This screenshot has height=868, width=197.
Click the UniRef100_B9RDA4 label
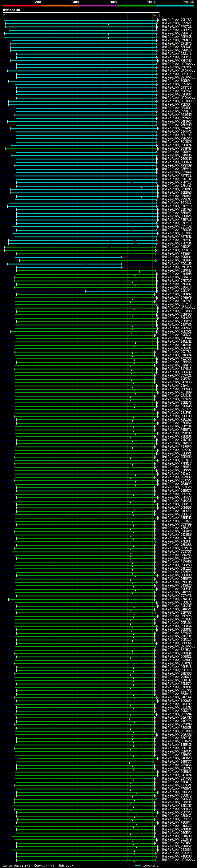pos(177,257)
